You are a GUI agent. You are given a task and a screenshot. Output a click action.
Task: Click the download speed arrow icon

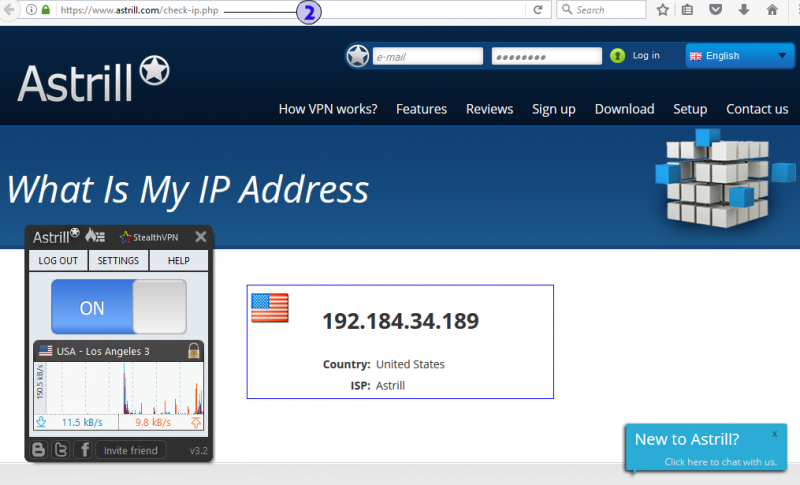pos(41,422)
